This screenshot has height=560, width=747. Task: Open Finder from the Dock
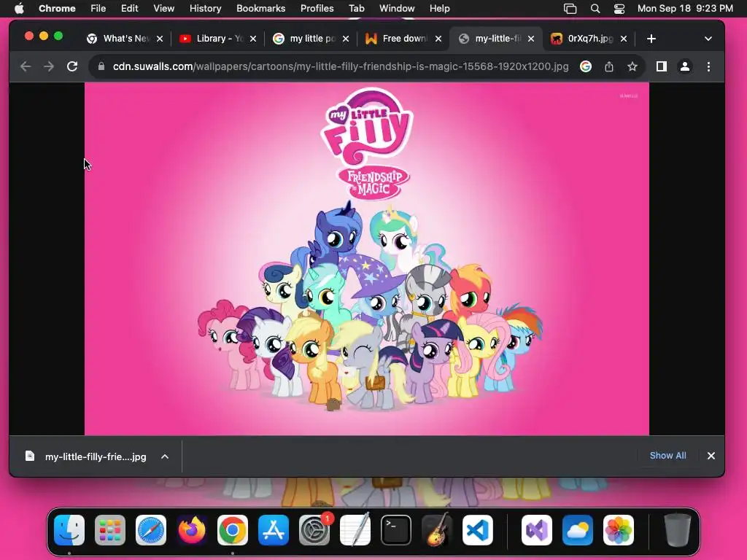[69, 530]
